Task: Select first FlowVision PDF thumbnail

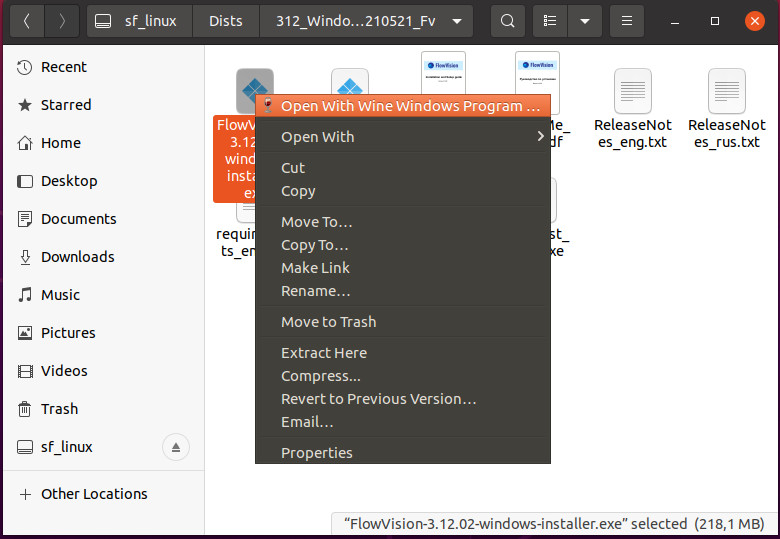Action: point(443,73)
